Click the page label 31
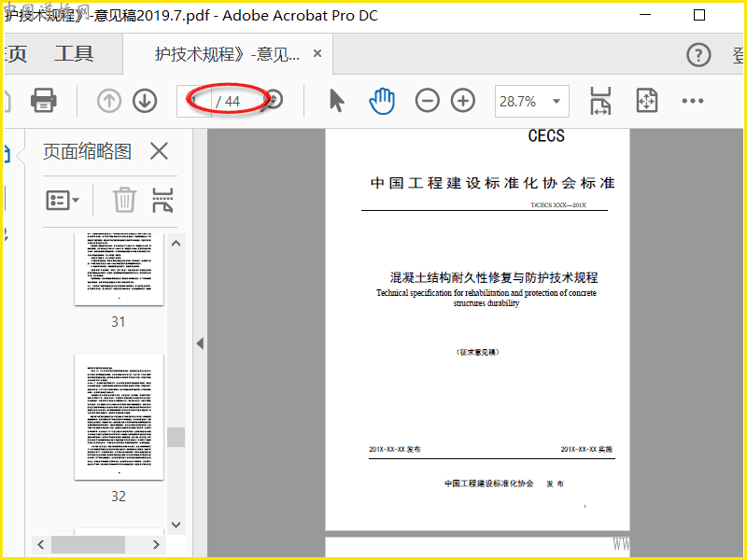 pos(119,322)
